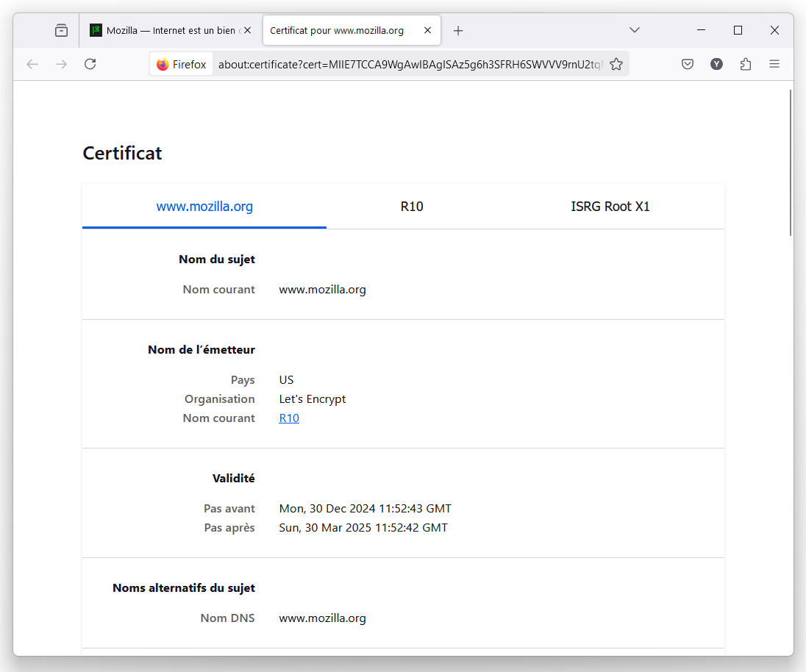Follow the R10 issuer link
Image resolution: width=806 pixels, height=672 pixels.
289,418
